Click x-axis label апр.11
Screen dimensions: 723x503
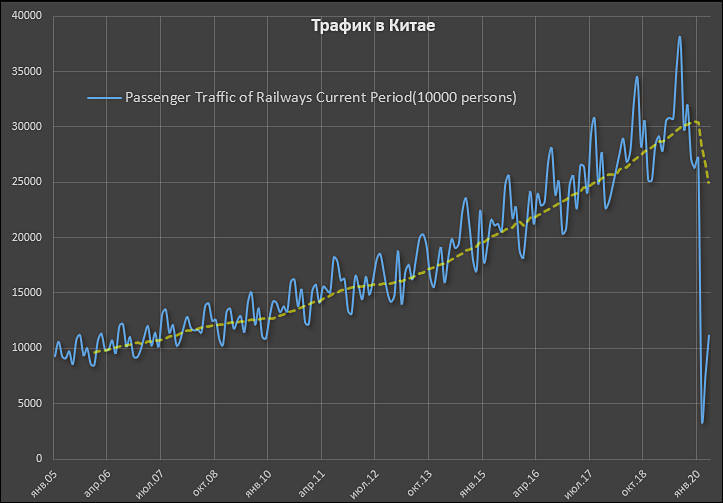pos(312,483)
